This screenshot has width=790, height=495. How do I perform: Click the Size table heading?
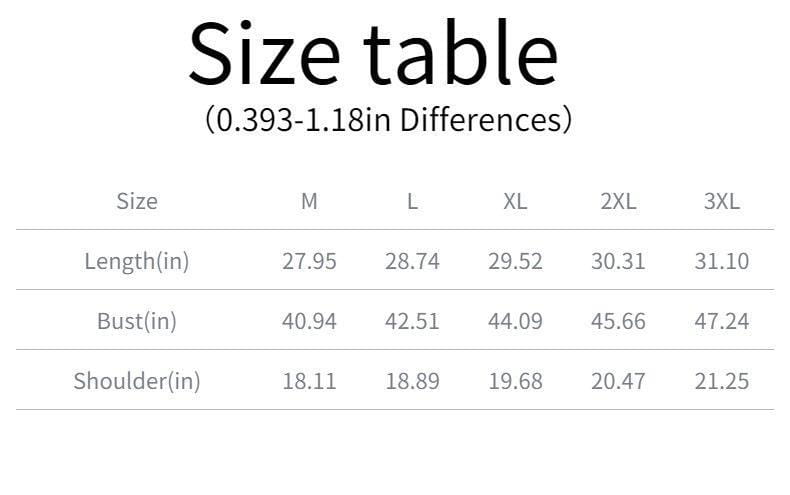pos(373,52)
